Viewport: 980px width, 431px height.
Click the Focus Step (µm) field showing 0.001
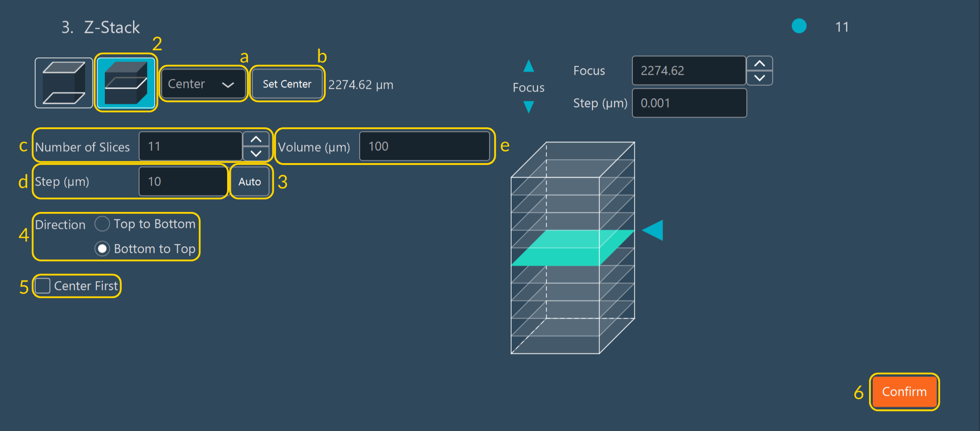(x=689, y=103)
